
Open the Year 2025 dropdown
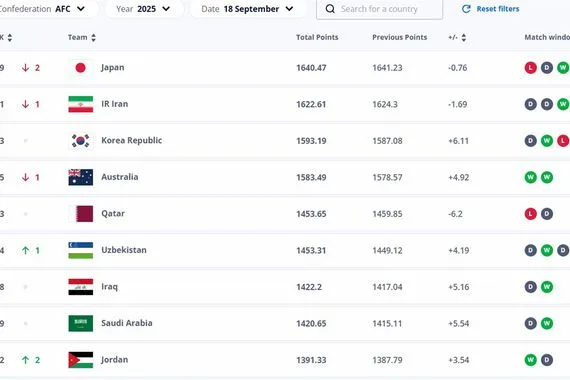click(x=143, y=9)
